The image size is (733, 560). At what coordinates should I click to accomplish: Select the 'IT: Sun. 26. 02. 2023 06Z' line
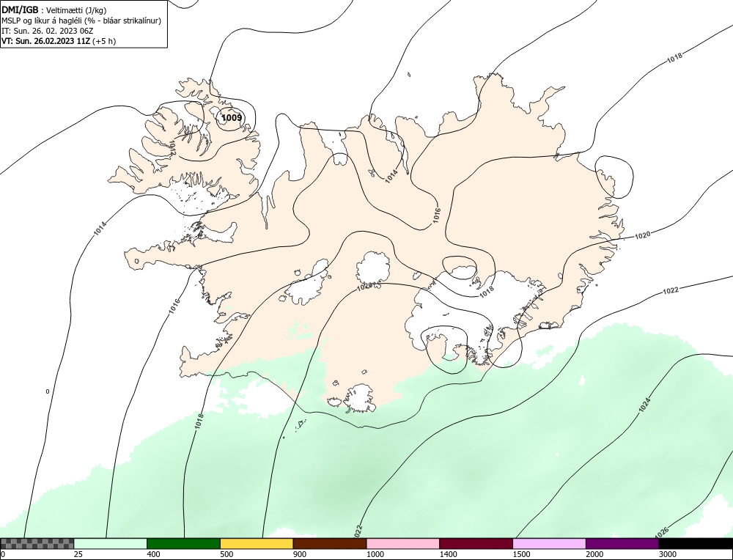[x=47, y=31]
